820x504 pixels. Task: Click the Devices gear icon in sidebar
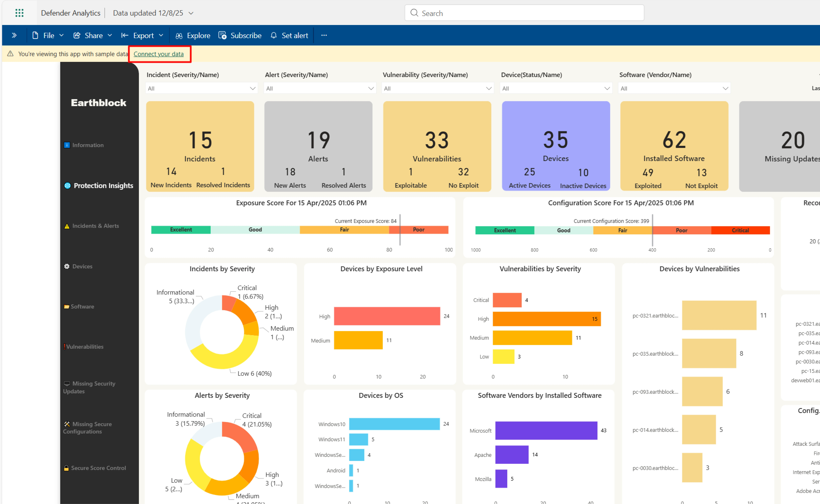click(67, 266)
